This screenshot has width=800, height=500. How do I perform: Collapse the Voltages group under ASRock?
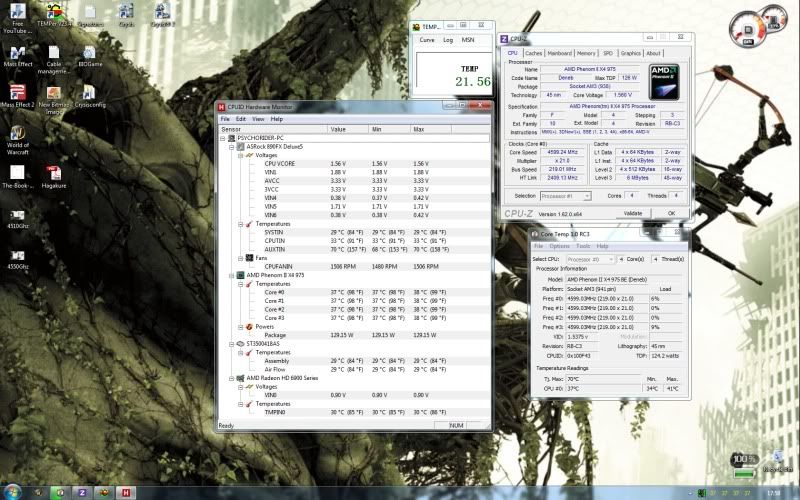(240, 155)
